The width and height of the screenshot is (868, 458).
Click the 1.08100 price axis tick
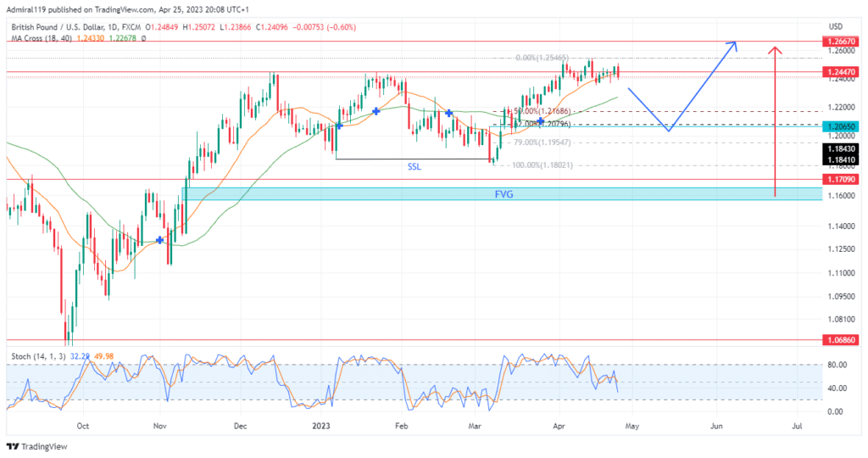point(842,319)
